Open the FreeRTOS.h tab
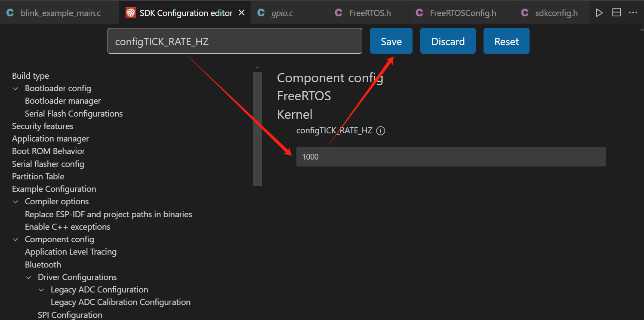This screenshot has width=644, height=320. tap(370, 13)
